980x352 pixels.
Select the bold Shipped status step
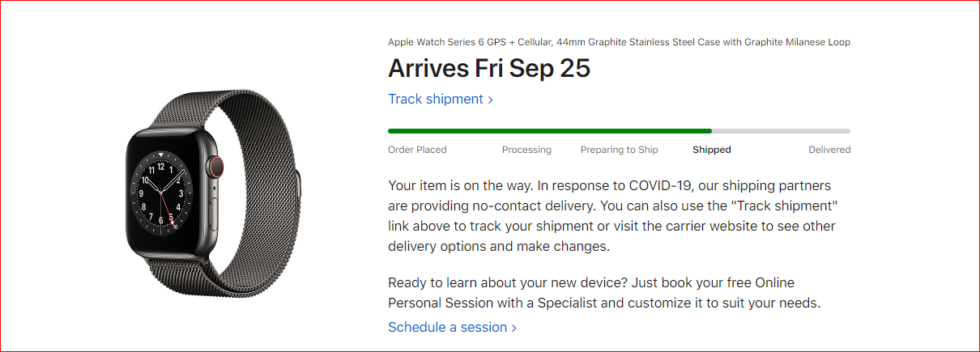coord(712,150)
